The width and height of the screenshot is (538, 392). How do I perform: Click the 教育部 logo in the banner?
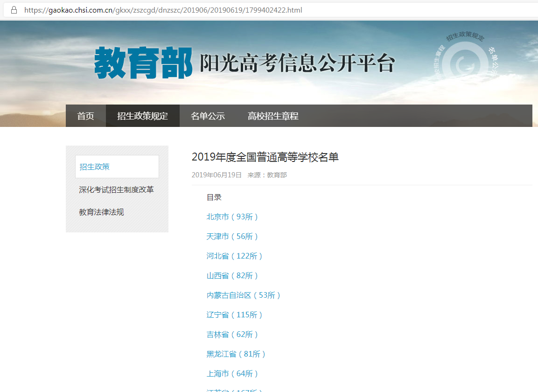click(x=143, y=63)
